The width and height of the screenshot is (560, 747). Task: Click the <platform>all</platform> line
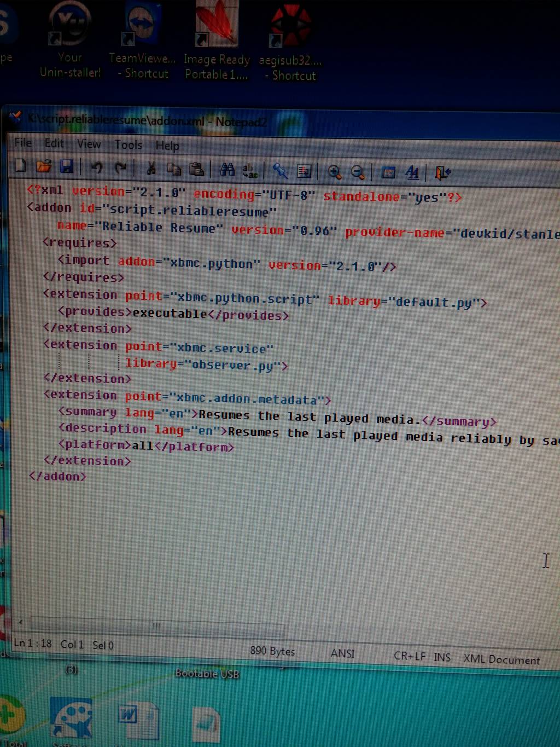[146, 446]
